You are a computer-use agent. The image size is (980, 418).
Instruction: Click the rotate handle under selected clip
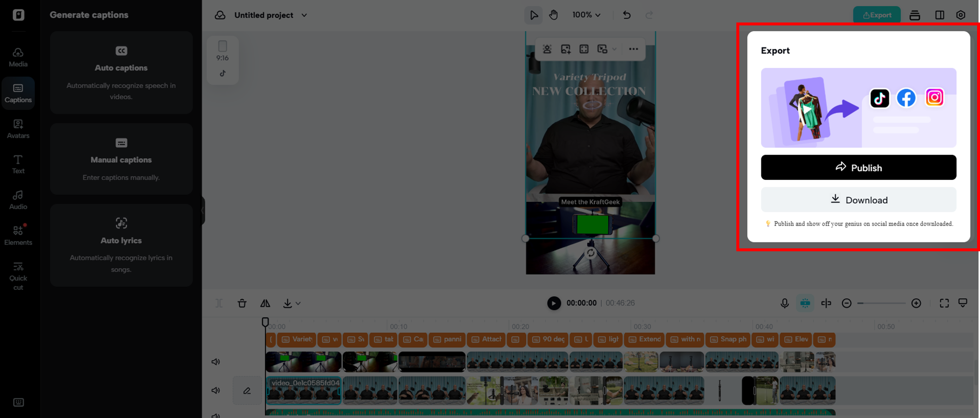591,253
